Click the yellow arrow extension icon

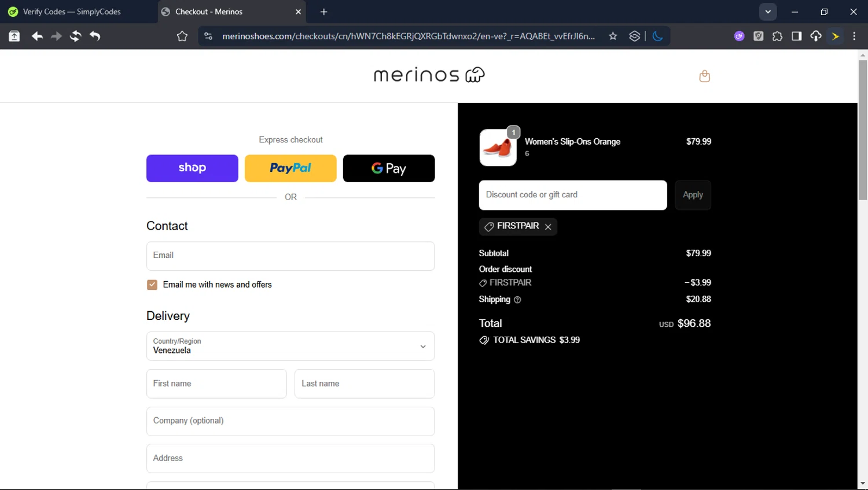(x=836, y=36)
